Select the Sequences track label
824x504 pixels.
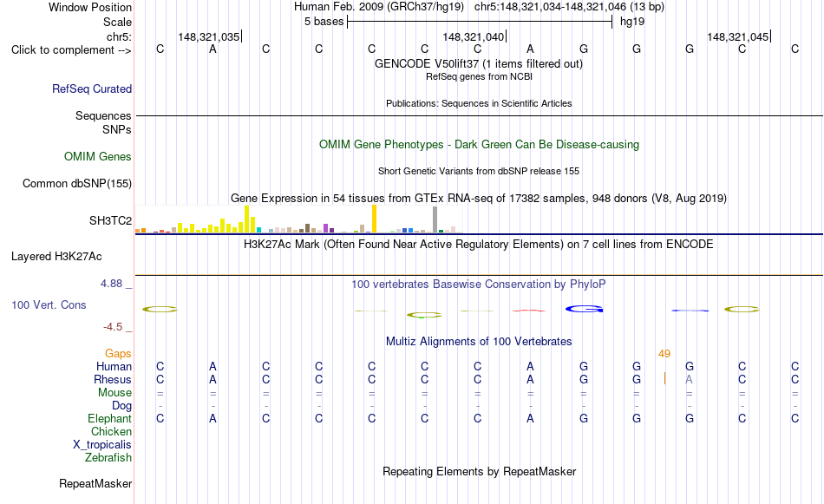point(103,115)
